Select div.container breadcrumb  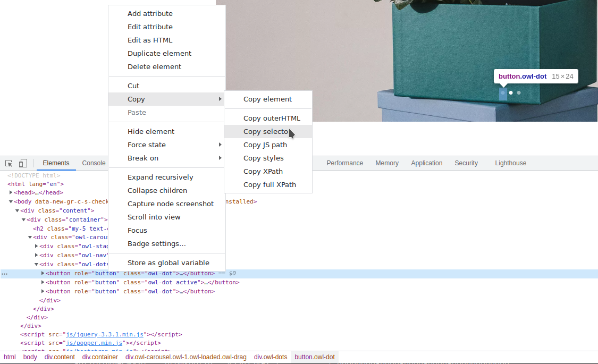[x=100, y=357]
